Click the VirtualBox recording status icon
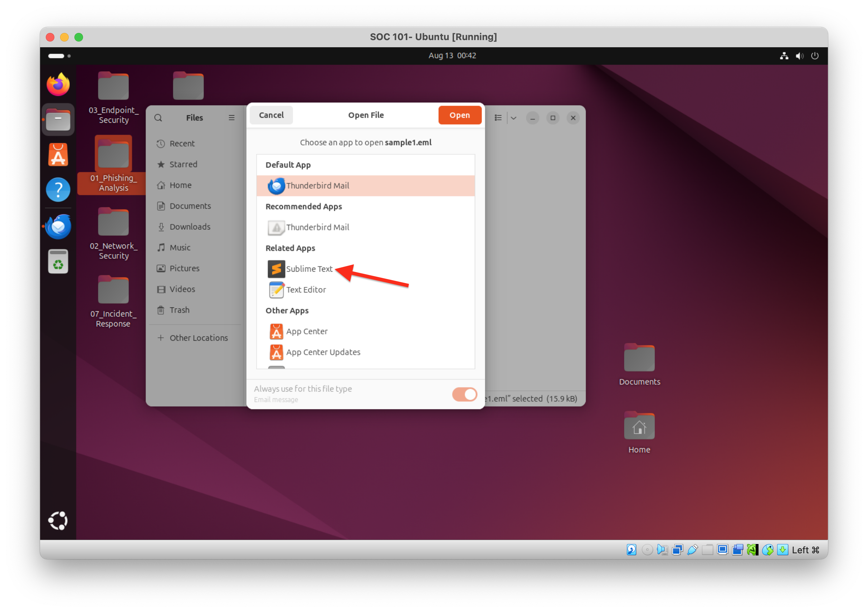This screenshot has width=868, height=612. (x=737, y=550)
